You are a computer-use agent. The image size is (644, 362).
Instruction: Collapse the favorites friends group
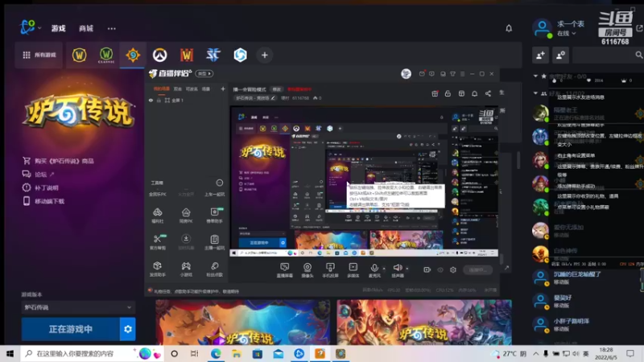pos(535,76)
